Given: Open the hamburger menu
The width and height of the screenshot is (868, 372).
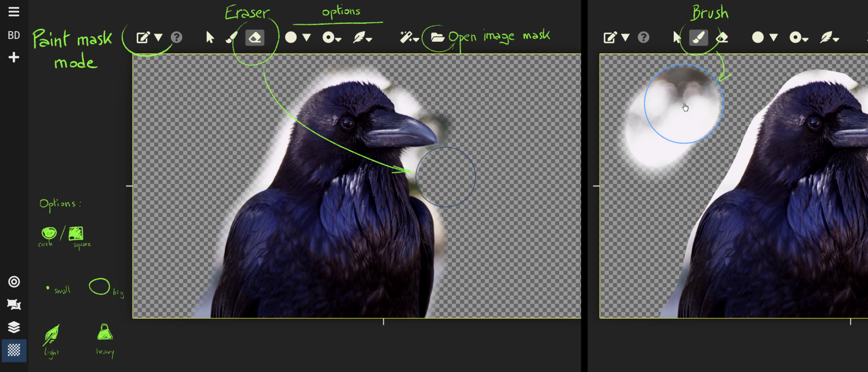Looking at the screenshot, I should click(14, 12).
